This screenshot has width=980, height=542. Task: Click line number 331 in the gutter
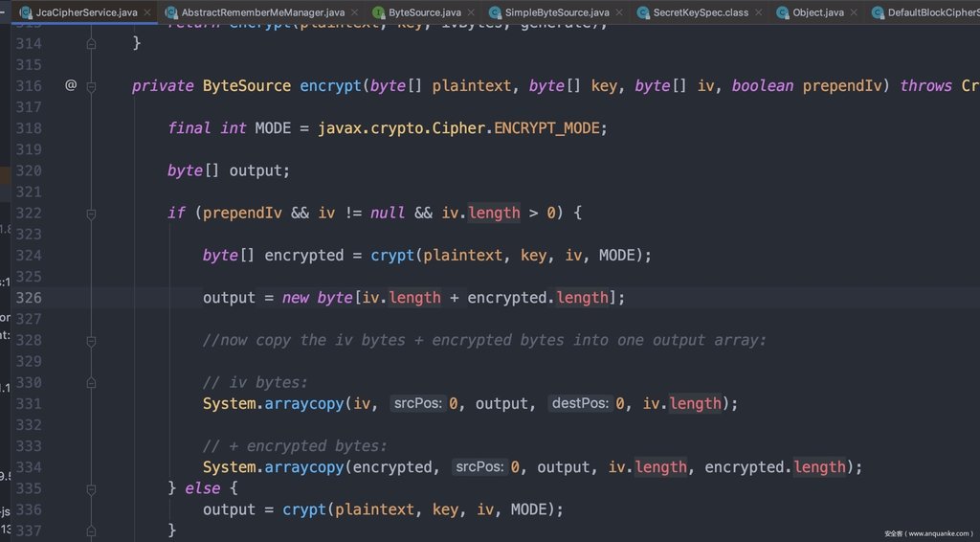[29, 403]
